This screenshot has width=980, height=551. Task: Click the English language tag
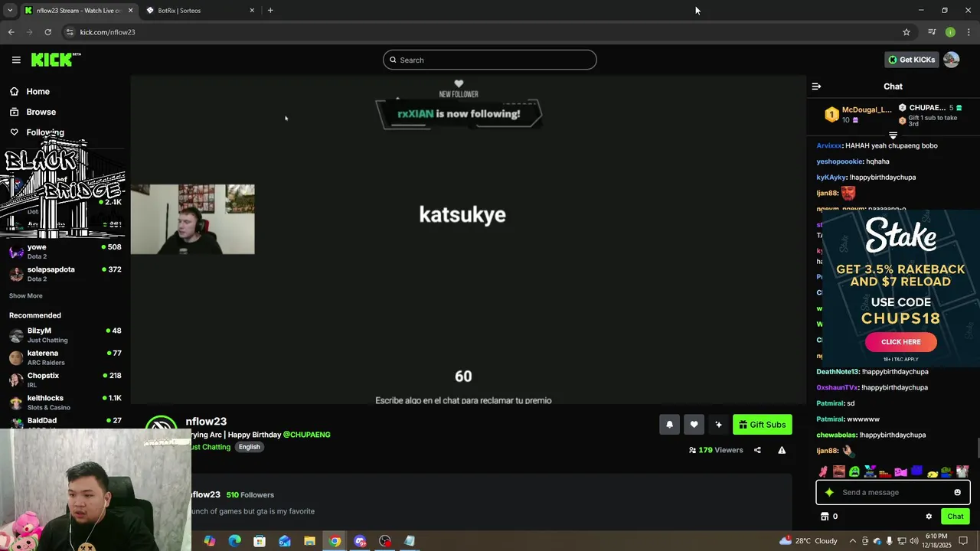point(249,447)
